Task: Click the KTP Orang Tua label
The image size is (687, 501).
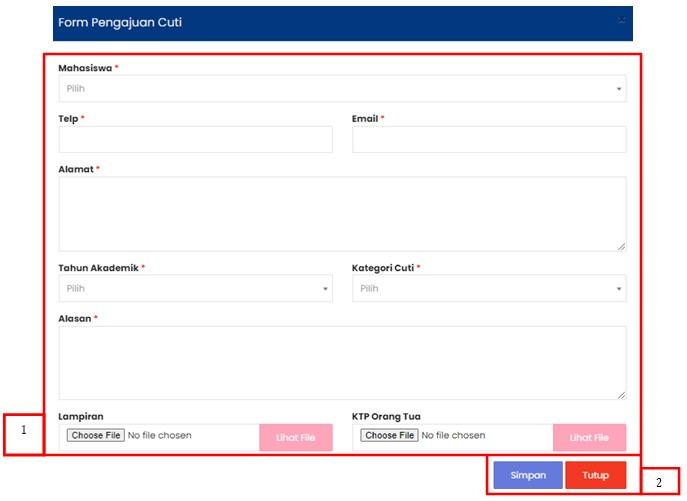Action: coord(386,416)
